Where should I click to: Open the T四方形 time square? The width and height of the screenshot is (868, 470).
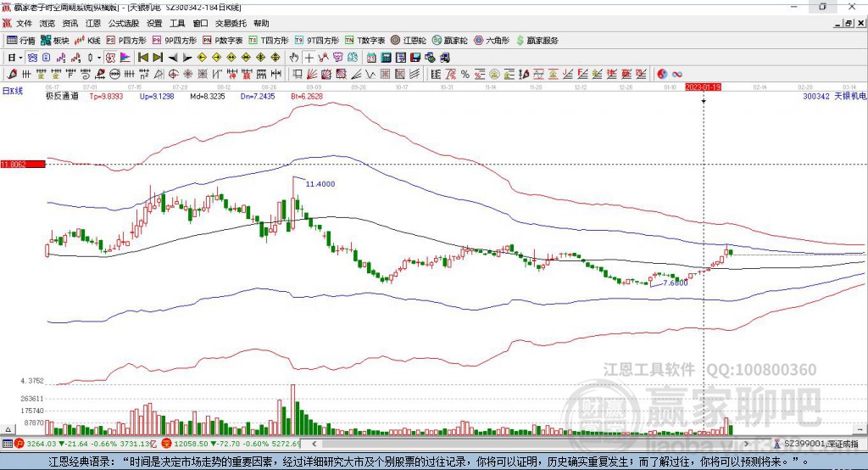coord(269,41)
